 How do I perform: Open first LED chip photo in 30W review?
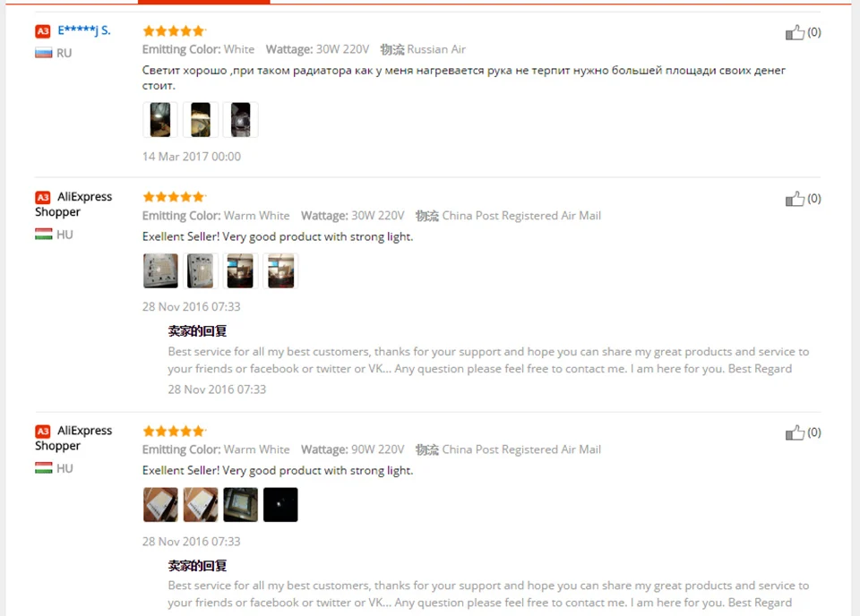click(x=160, y=270)
